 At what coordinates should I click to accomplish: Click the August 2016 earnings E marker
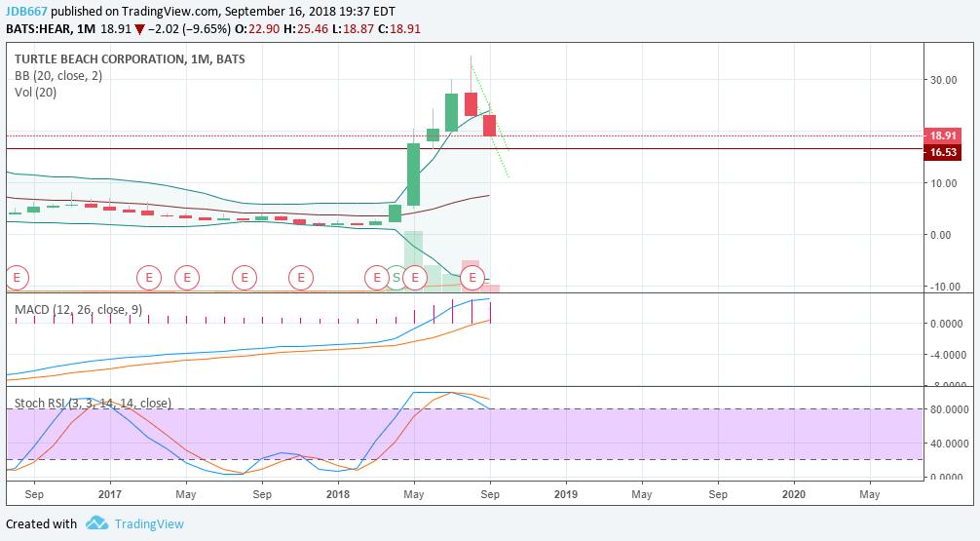tap(17, 277)
